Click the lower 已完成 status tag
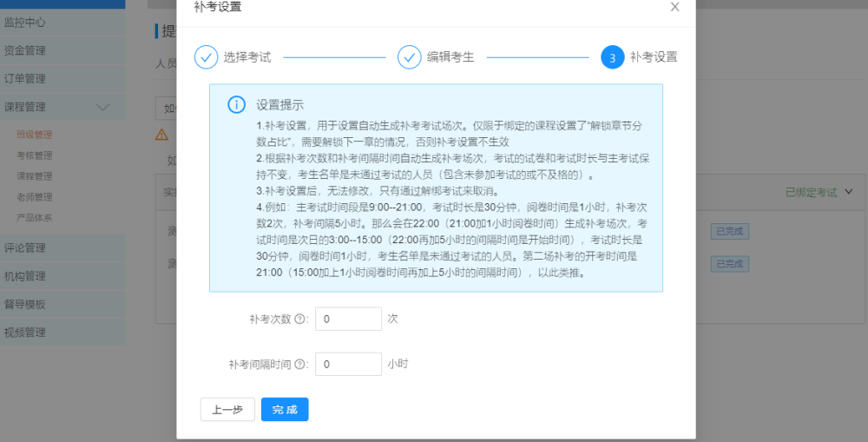This screenshot has width=868, height=442. click(730, 264)
